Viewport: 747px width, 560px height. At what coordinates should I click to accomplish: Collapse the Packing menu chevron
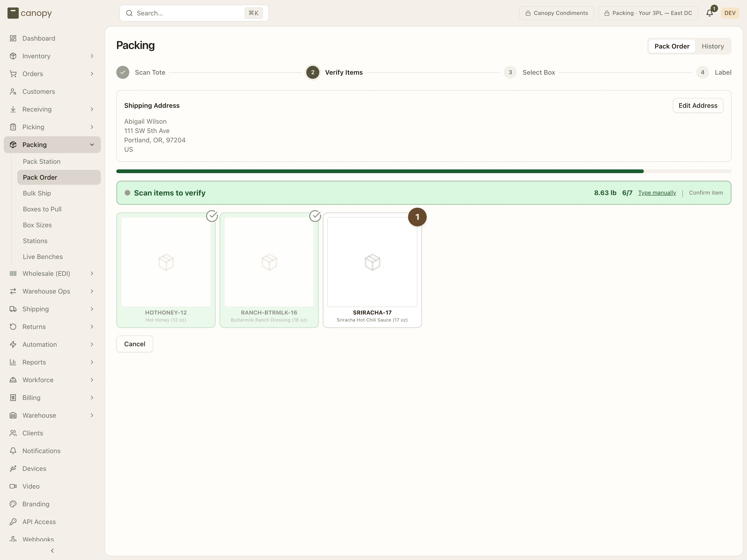(92, 144)
